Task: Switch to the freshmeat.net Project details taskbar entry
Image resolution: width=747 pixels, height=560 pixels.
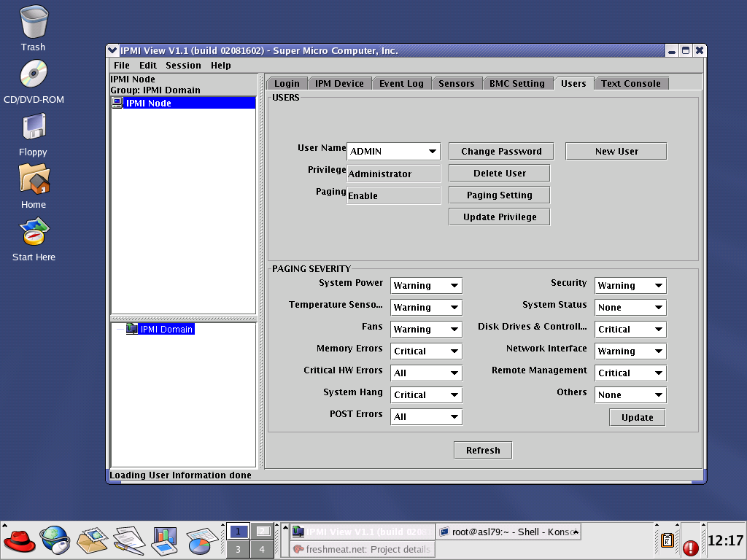Action: [363, 549]
